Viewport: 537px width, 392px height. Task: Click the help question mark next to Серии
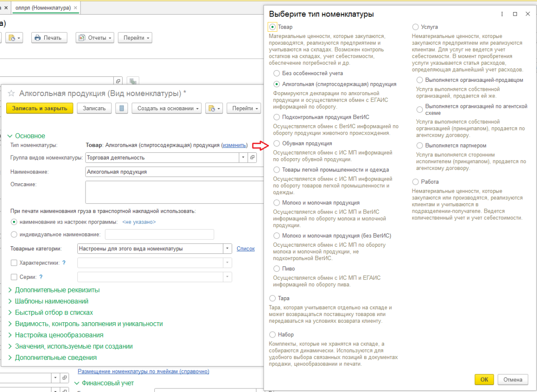(x=41, y=277)
